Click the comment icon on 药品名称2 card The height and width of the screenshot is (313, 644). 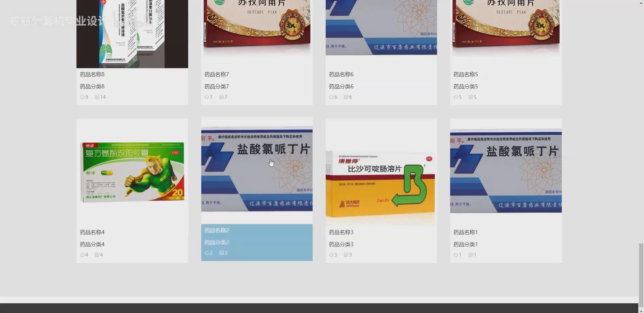(x=221, y=253)
